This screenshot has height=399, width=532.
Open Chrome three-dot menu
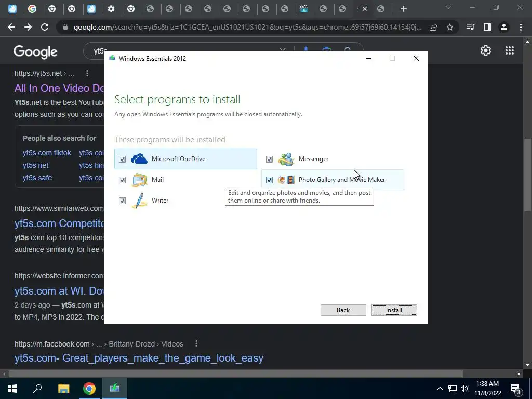pos(521,27)
